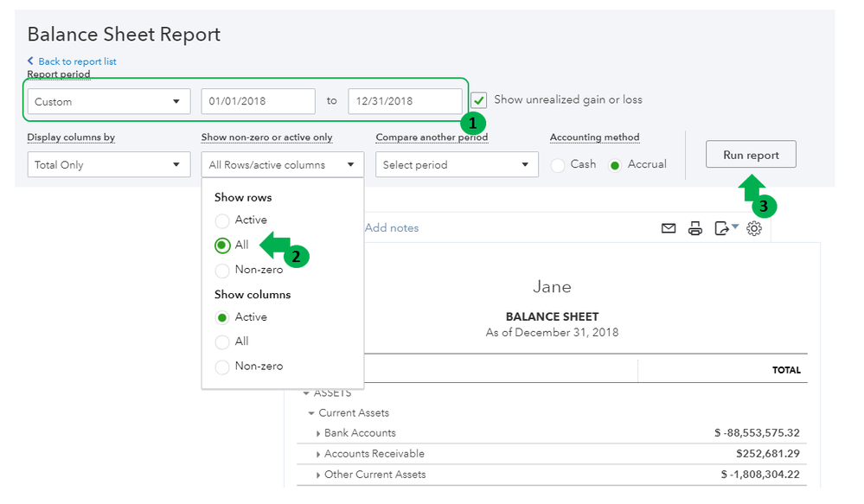Collapse the All Rows/active columns dropdown

282,164
